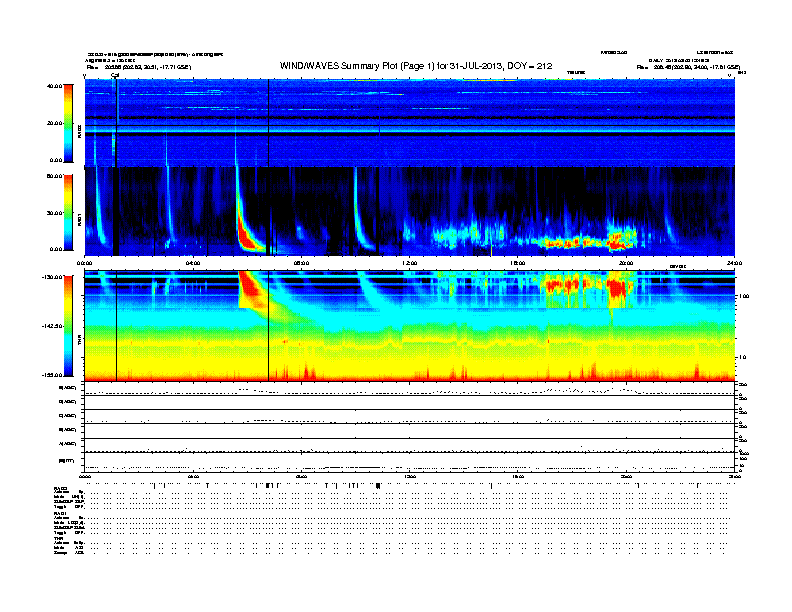
Task: Click the 10 tick on TNR right axis
Action: [743, 358]
